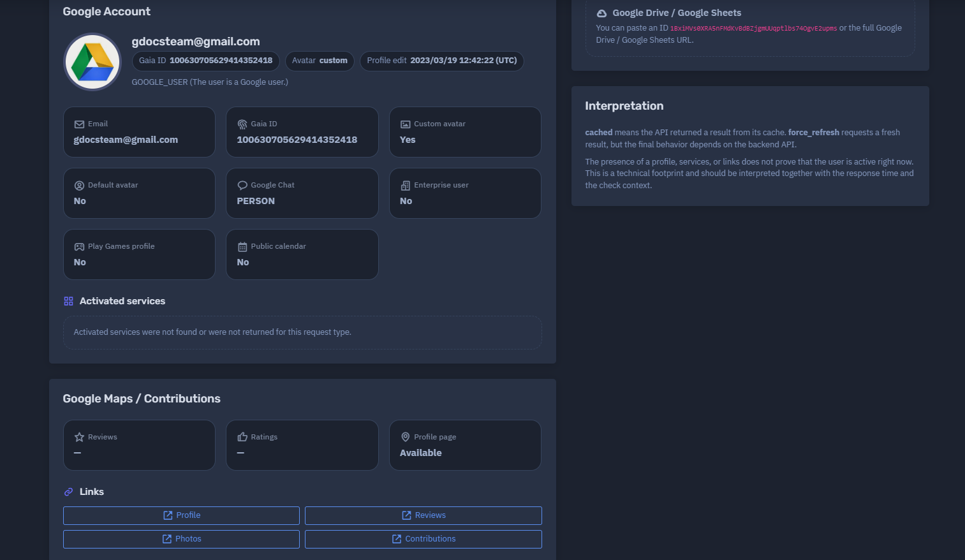Screen dimensions: 965x560
Task: Click the Yes value under Custom avatar
Action: point(408,140)
